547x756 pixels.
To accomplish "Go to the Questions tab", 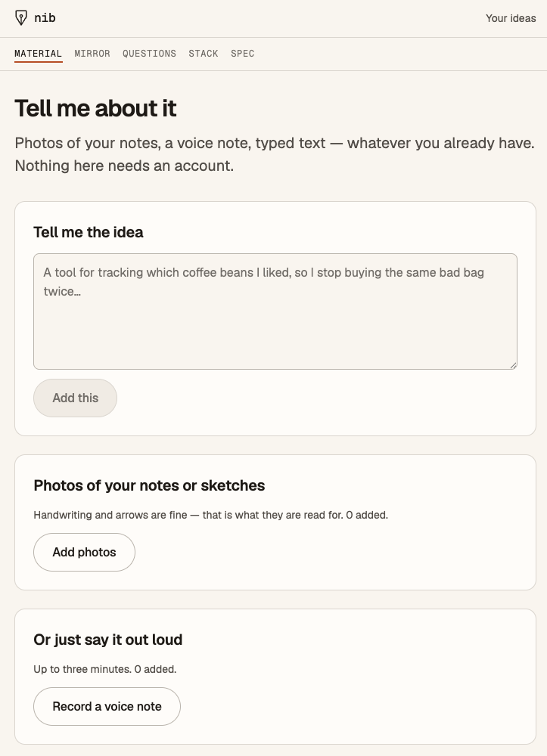I will point(149,54).
